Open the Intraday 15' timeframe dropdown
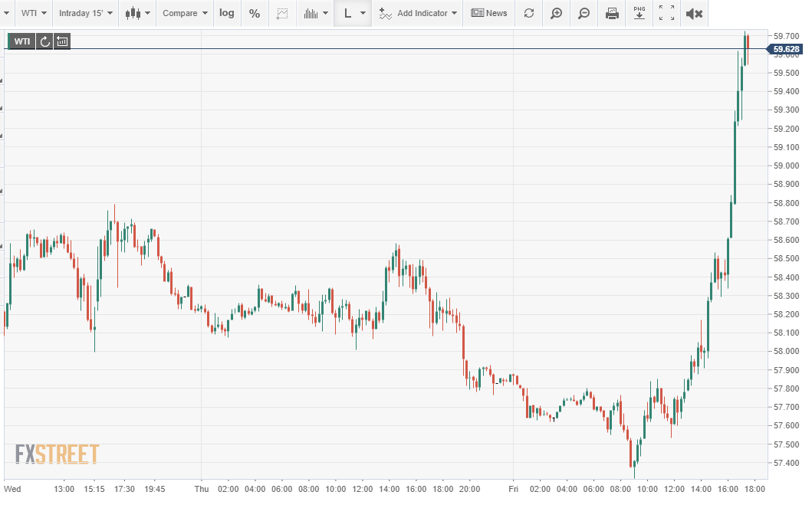 point(85,14)
